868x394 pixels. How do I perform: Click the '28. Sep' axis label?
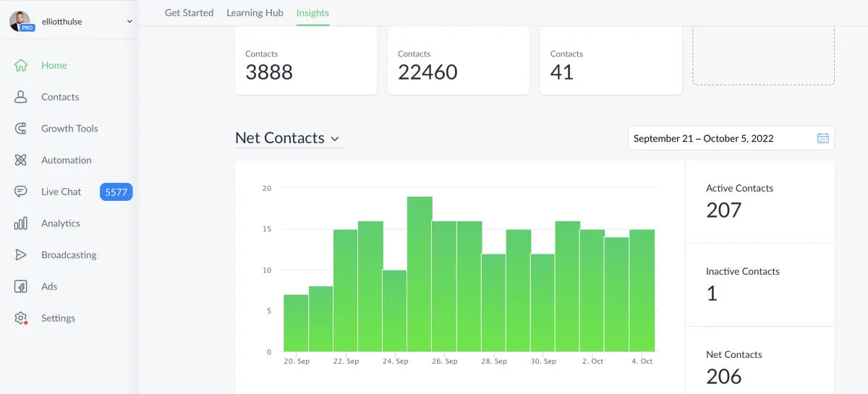[x=493, y=361]
